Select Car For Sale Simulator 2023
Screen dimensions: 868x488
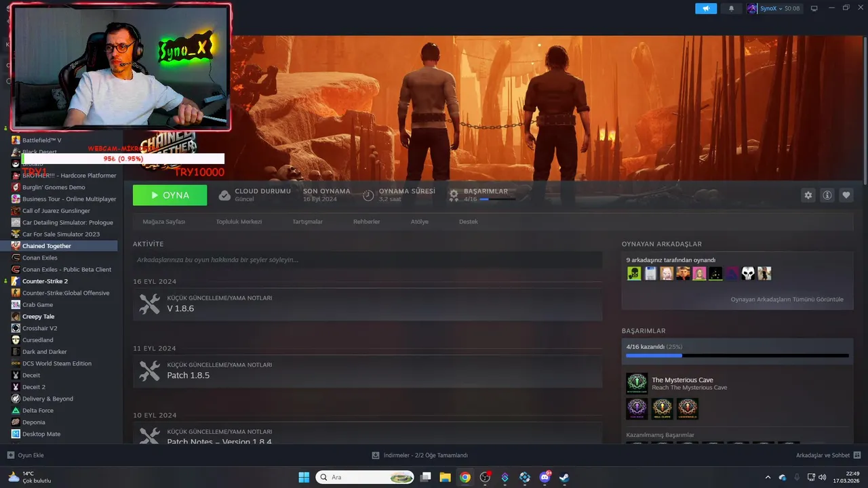click(61, 235)
